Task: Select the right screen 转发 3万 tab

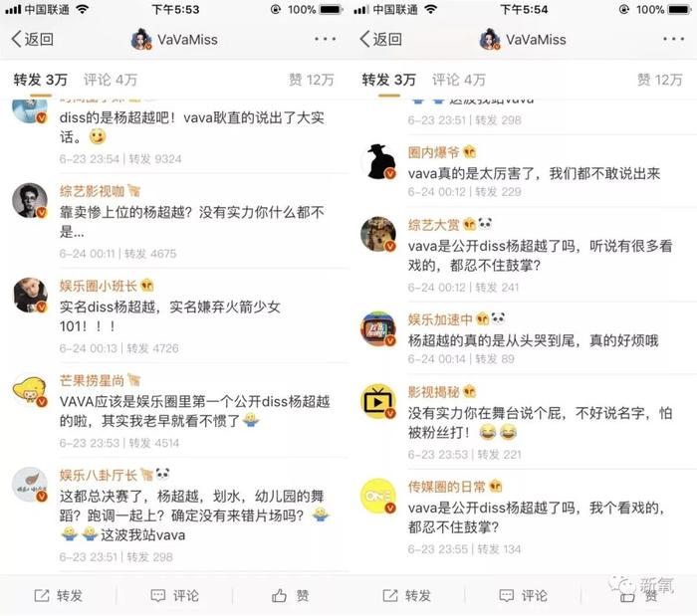Action: (x=388, y=80)
